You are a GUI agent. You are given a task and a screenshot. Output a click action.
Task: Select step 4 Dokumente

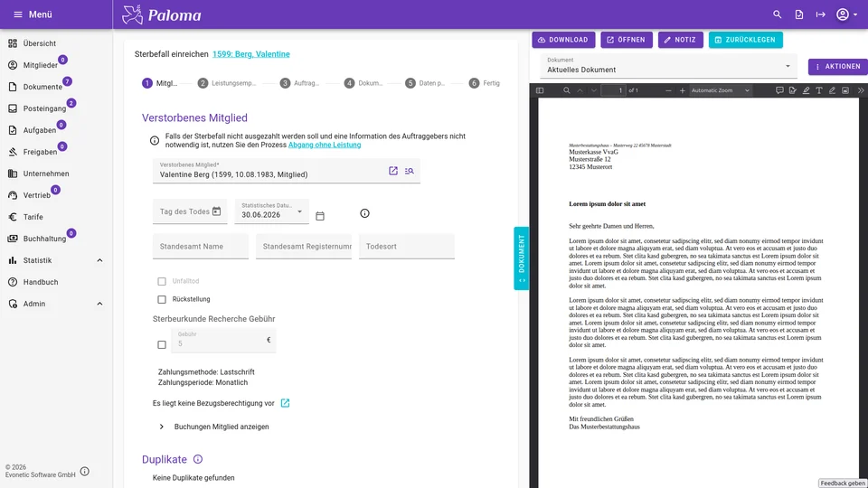(x=363, y=83)
